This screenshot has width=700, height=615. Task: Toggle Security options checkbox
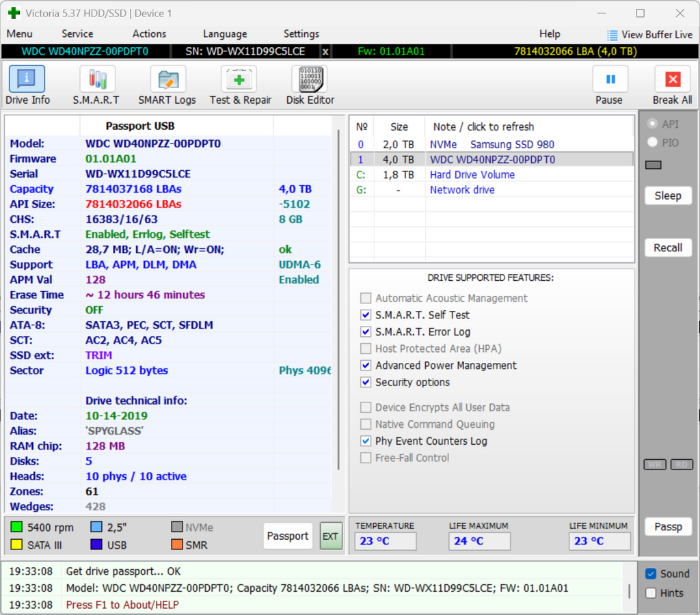(366, 383)
